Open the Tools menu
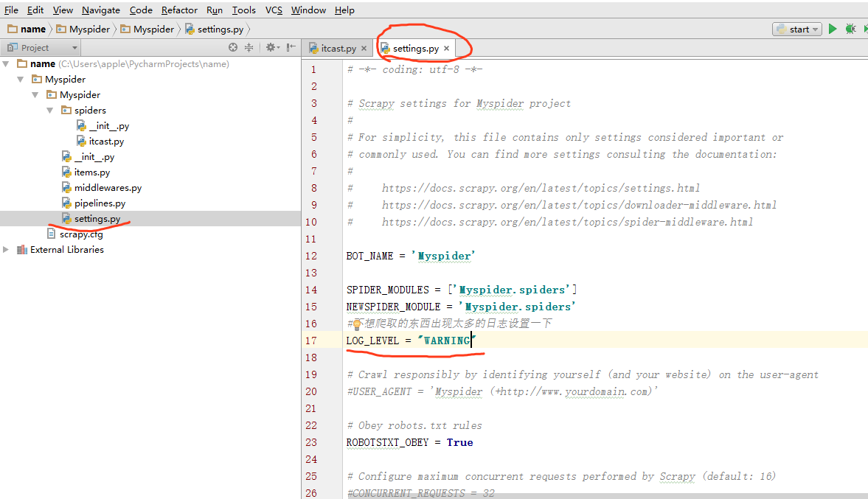This screenshot has width=868, height=499. 243,10
